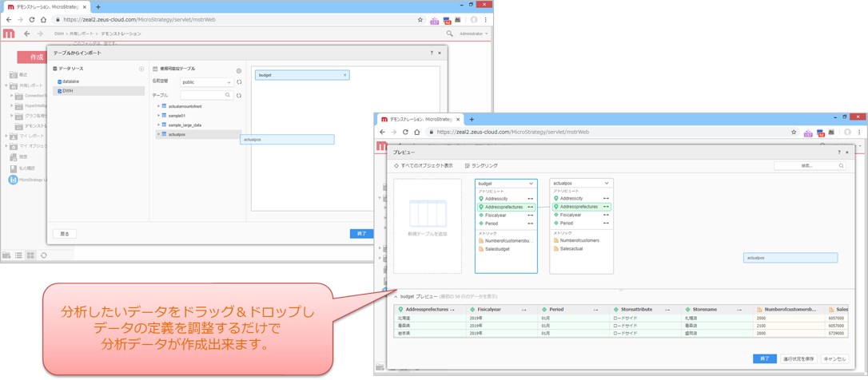The height and width of the screenshot is (380, 868).
Task: Collapse budget プレビュー section chevron
Action: [396, 296]
